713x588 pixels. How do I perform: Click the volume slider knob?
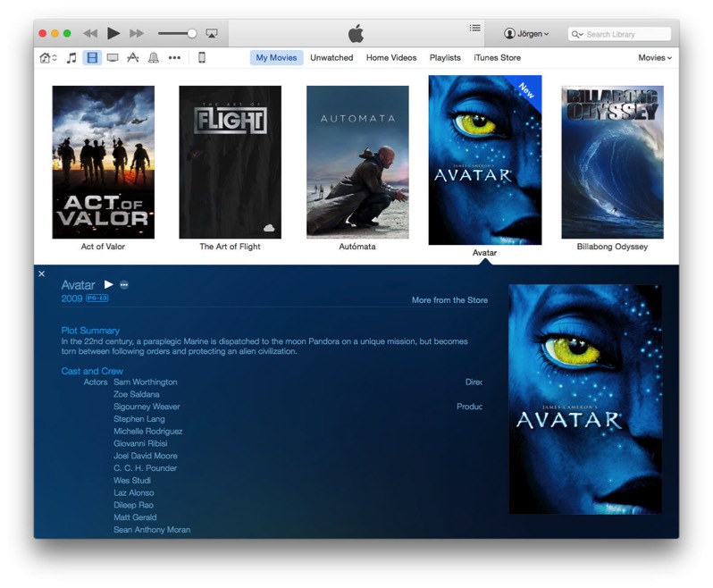pyautogui.click(x=192, y=33)
